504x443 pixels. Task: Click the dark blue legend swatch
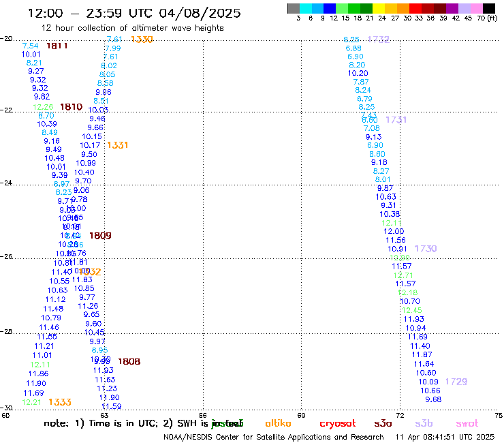[330, 8]
